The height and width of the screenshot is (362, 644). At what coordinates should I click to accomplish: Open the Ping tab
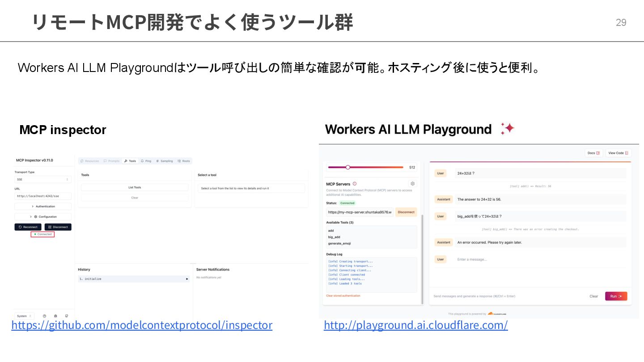pyautogui.click(x=146, y=161)
